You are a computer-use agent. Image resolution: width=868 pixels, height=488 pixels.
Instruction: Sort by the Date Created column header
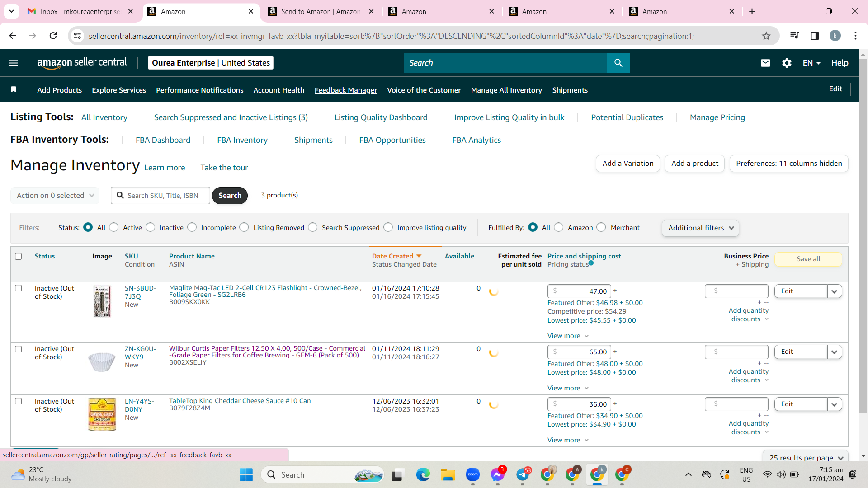[x=392, y=256]
